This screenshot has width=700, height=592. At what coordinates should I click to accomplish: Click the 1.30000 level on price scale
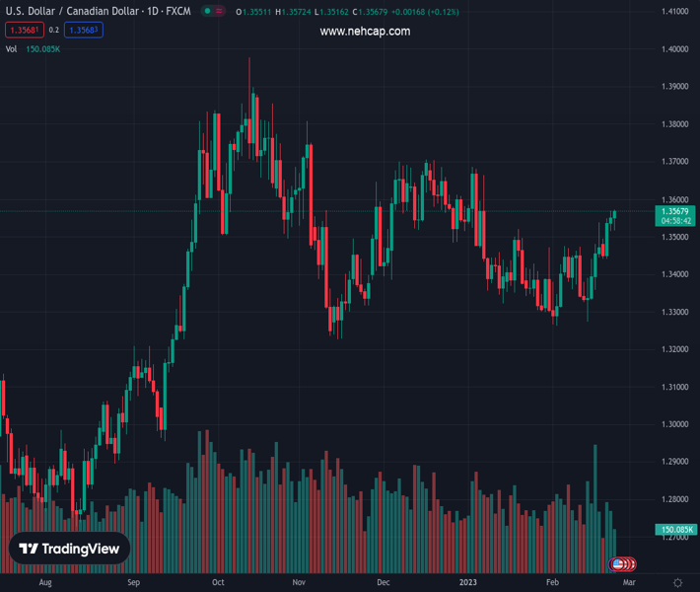(674, 424)
